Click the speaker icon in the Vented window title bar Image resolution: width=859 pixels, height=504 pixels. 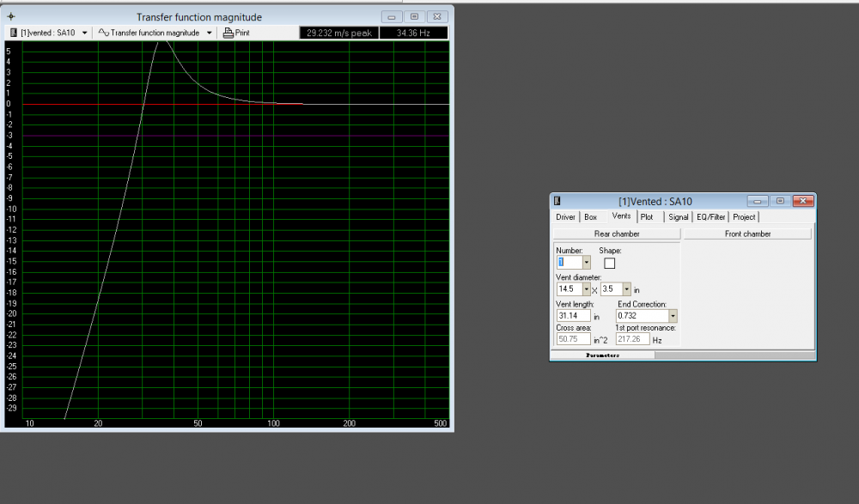click(557, 201)
